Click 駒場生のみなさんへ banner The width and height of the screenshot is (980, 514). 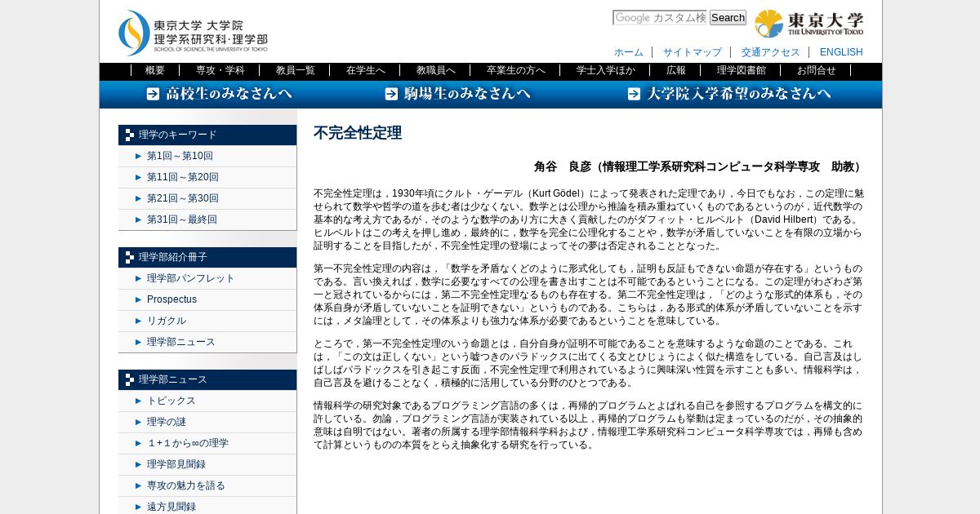point(458,94)
